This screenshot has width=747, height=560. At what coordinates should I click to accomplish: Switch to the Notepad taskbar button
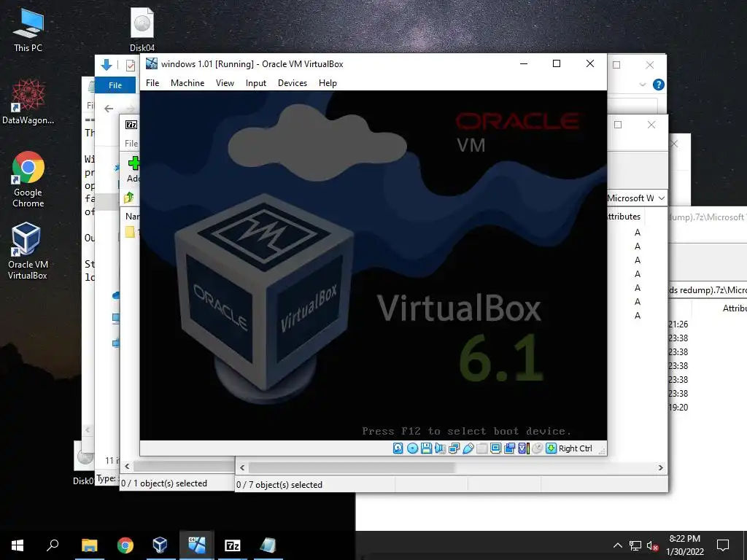pyautogui.click(x=268, y=545)
